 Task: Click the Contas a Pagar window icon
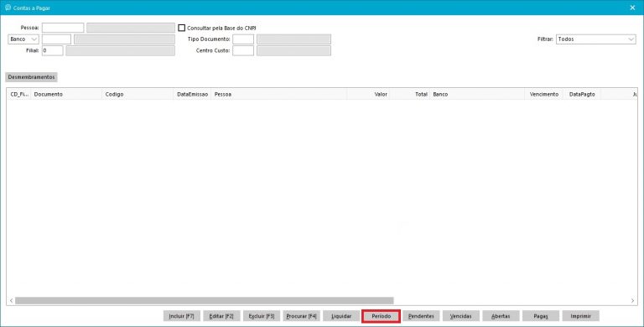(x=8, y=8)
